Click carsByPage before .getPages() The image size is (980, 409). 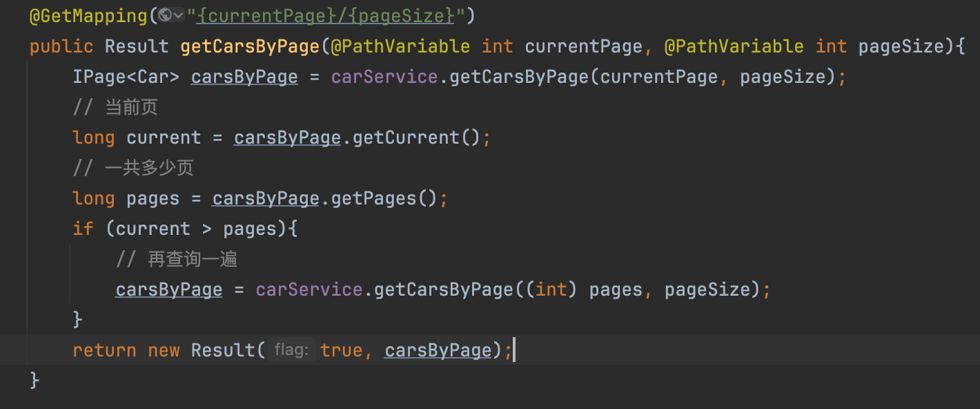266,198
